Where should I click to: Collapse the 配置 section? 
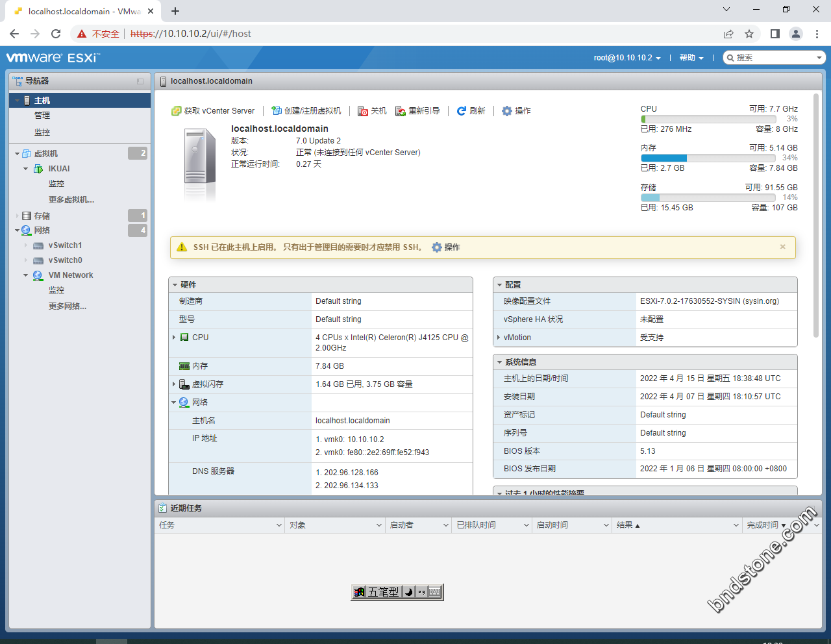[x=499, y=285]
